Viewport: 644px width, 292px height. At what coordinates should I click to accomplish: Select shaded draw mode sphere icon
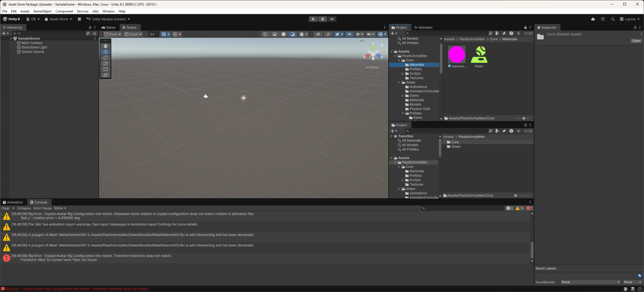(x=284, y=34)
